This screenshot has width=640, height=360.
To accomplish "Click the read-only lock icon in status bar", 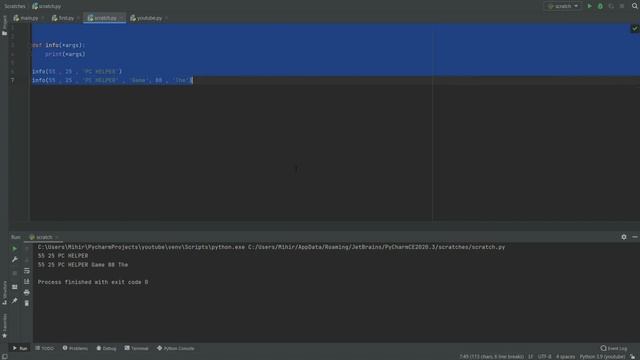I will click(632, 357).
